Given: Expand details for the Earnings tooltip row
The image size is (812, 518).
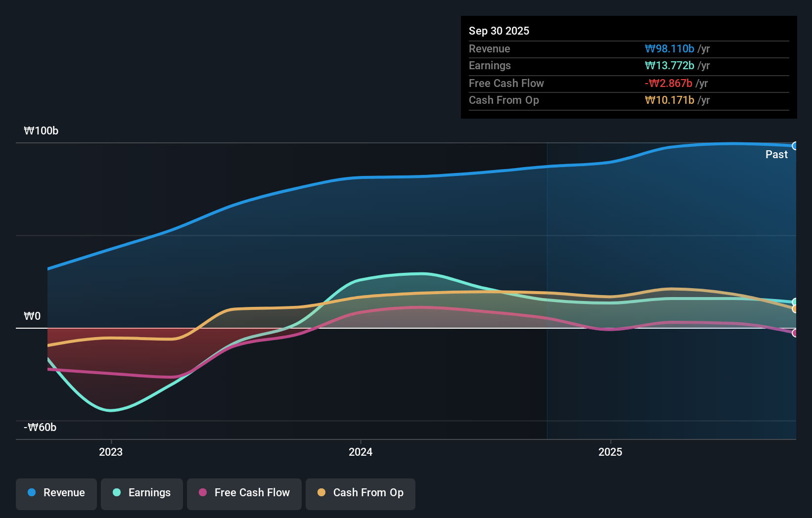Looking at the screenshot, I should tap(629, 66).
